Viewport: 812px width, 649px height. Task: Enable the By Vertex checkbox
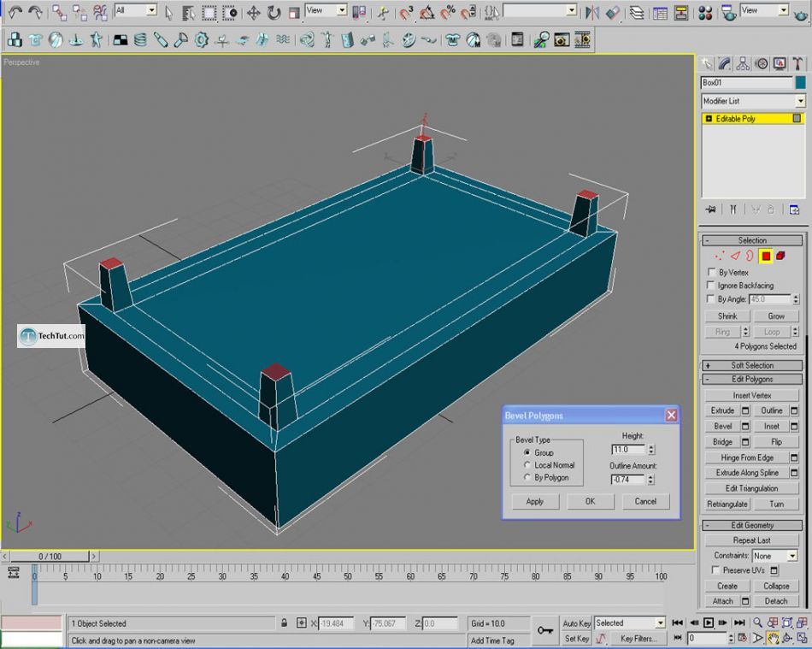tap(711, 272)
